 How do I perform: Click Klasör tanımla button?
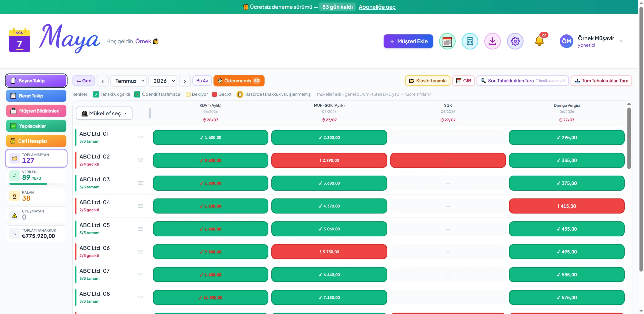[x=427, y=81]
